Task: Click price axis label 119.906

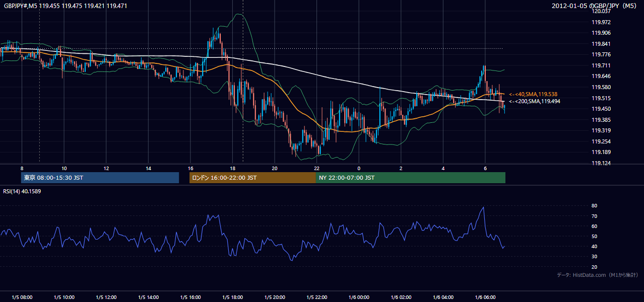Action: coord(601,33)
